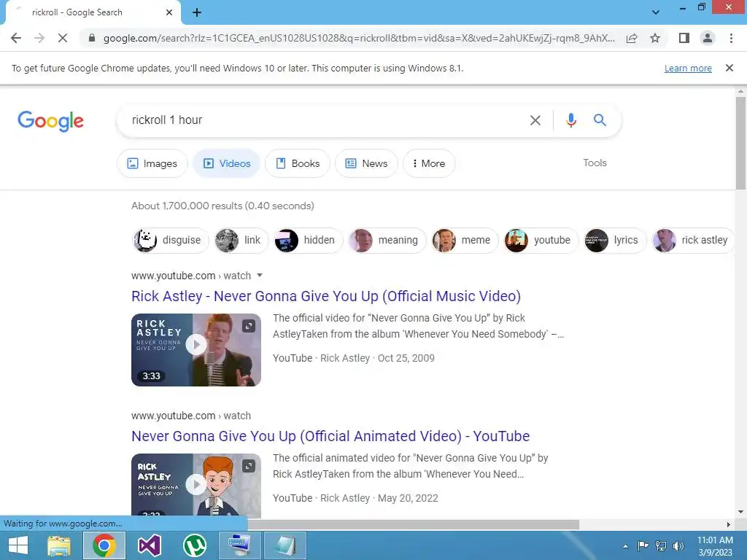Expand the animated video thumbnail preview icon
The height and width of the screenshot is (560, 747).
click(x=249, y=466)
